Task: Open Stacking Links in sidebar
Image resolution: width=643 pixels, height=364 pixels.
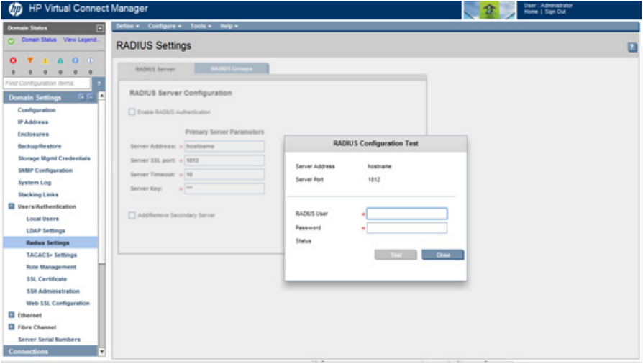Action: [x=38, y=194]
